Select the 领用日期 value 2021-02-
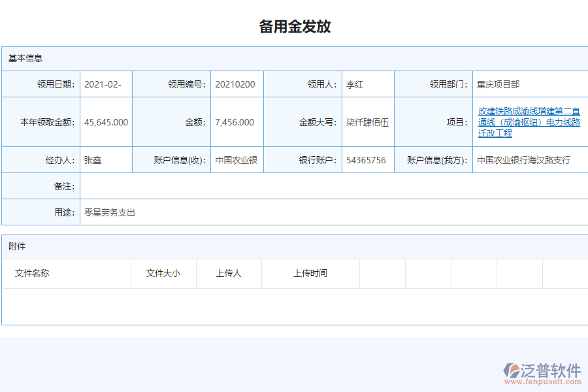Image resolution: width=588 pixels, height=392 pixels. pyautogui.click(x=105, y=84)
